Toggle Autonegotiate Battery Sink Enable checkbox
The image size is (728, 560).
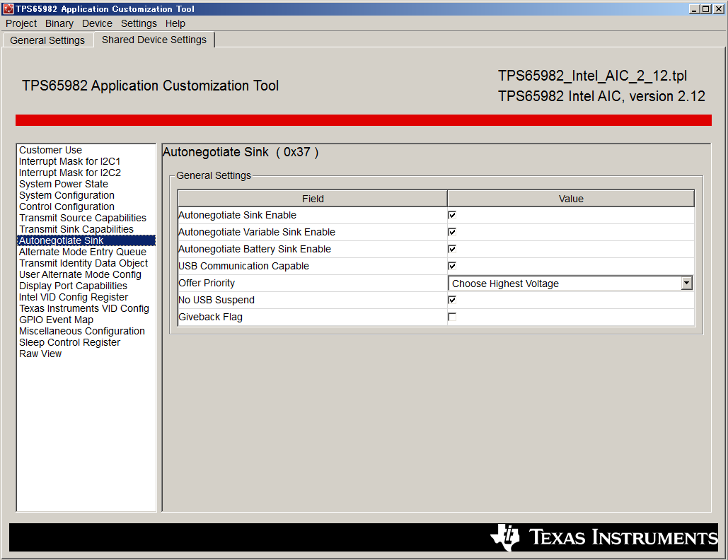[x=452, y=249]
